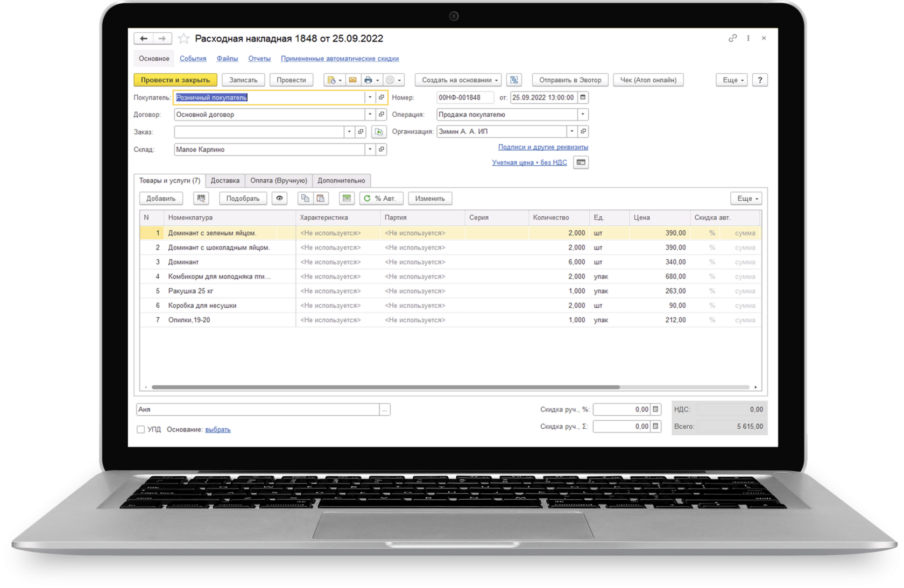This screenshot has width=904, height=588.
Task: Click the fill-from-order icon next to Заказ
Action: [379, 132]
